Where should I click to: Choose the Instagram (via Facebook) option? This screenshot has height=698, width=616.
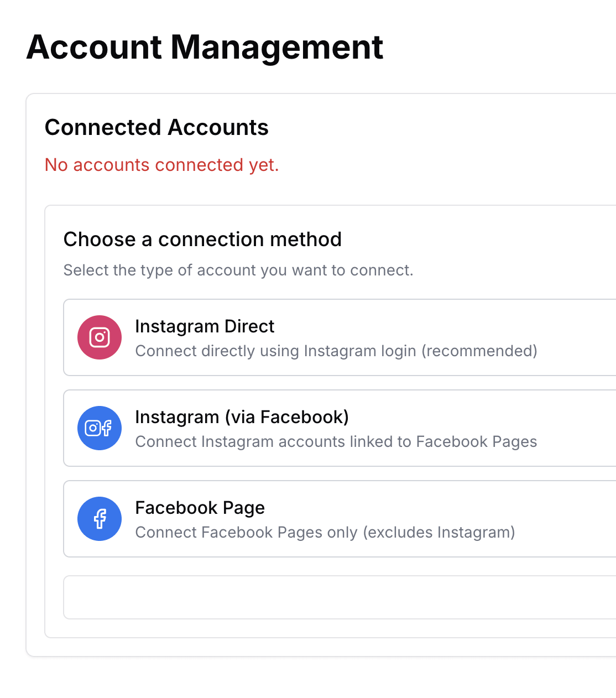(x=340, y=428)
